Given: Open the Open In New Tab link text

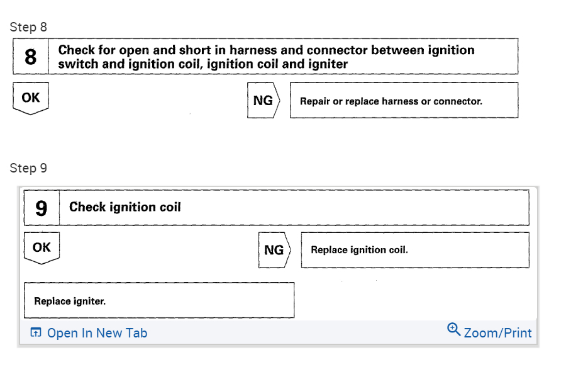Looking at the screenshot, I should [x=97, y=333].
